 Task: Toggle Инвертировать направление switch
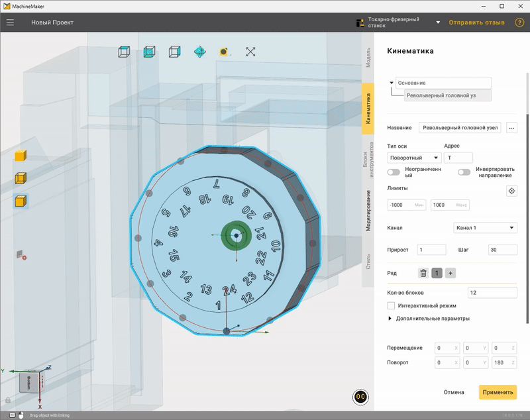click(x=464, y=172)
